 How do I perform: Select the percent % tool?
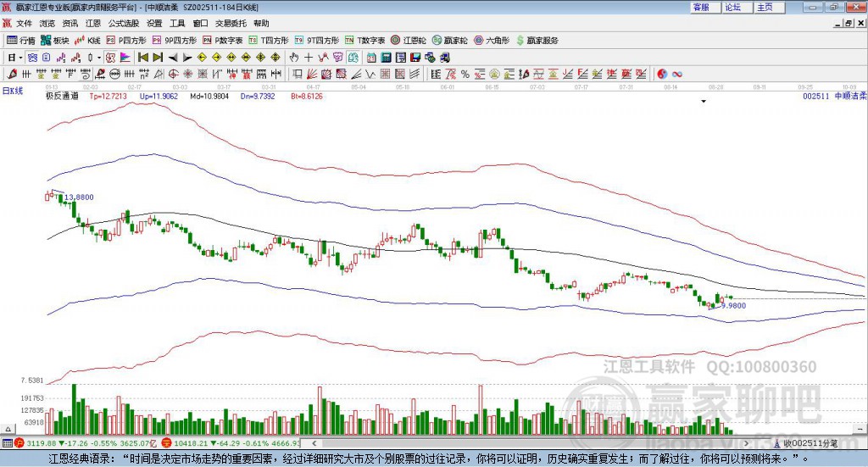pos(465,74)
